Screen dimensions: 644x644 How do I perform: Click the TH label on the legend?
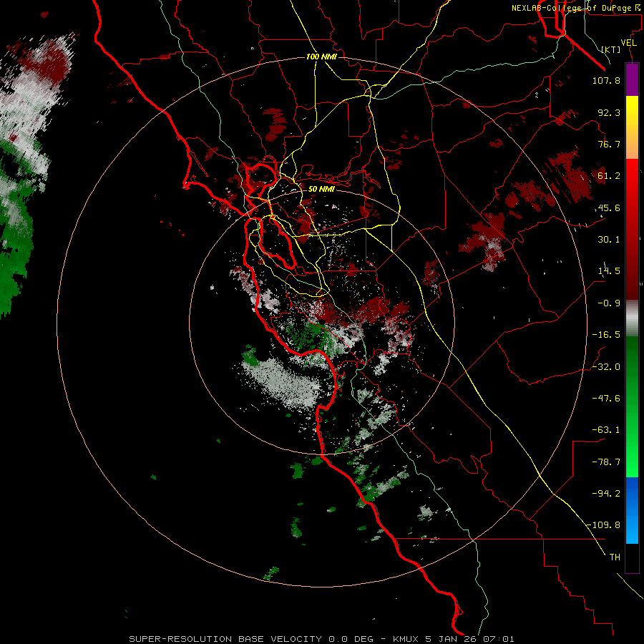(x=615, y=557)
